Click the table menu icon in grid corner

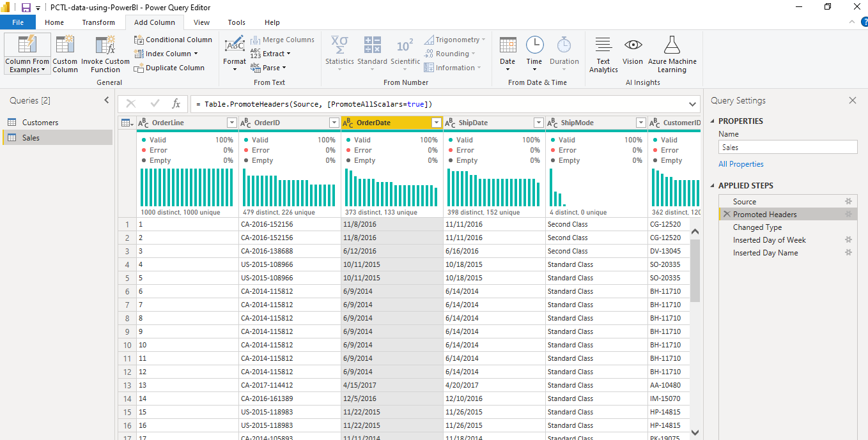pos(127,123)
